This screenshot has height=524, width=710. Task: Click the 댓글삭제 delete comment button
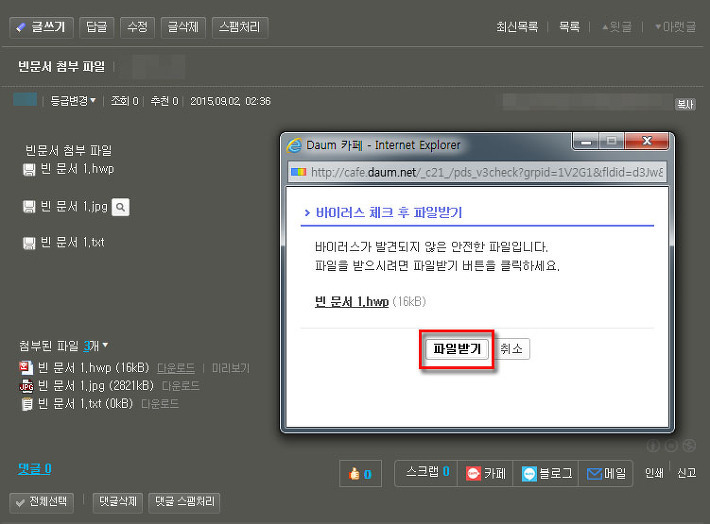pos(118,502)
